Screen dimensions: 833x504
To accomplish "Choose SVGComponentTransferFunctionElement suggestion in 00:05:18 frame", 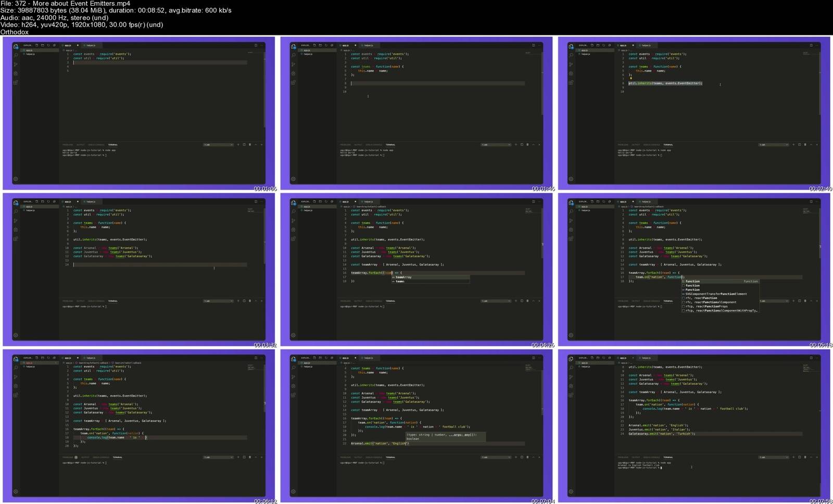I will (x=720, y=294).
